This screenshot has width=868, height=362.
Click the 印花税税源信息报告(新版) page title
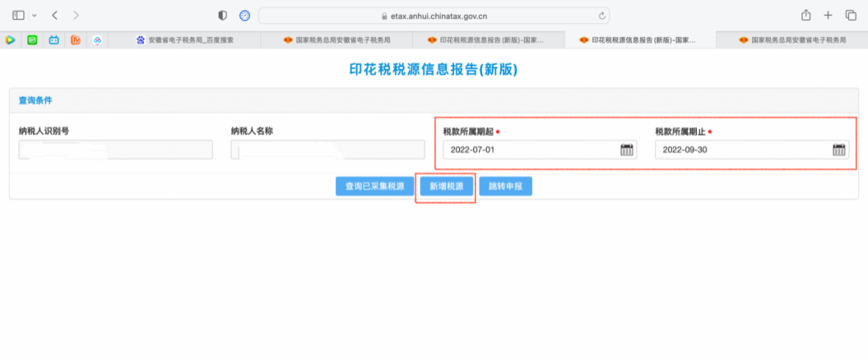(x=434, y=70)
